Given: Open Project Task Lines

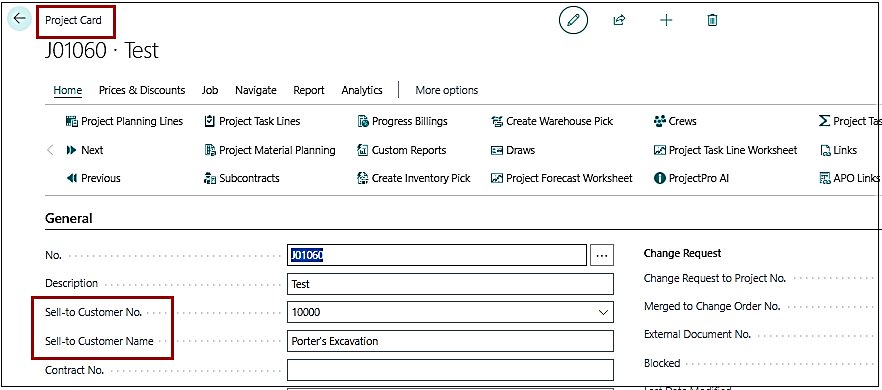Looking at the screenshot, I should point(252,121).
